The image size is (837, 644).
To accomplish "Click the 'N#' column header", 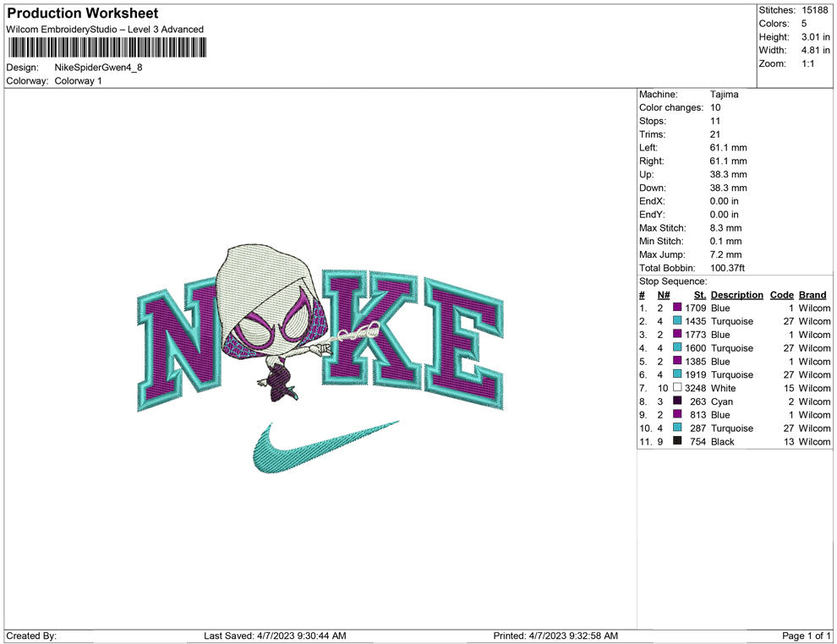I will (x=664, y=295).
